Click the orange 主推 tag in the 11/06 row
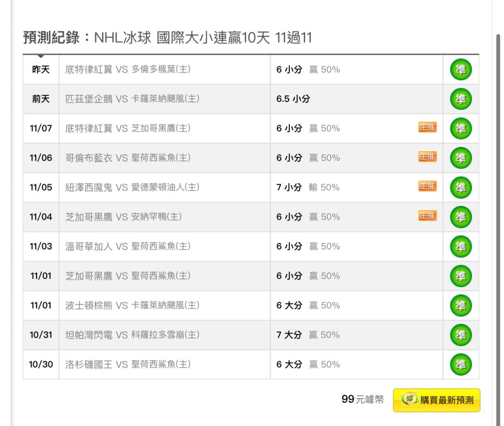 (427, 157)
